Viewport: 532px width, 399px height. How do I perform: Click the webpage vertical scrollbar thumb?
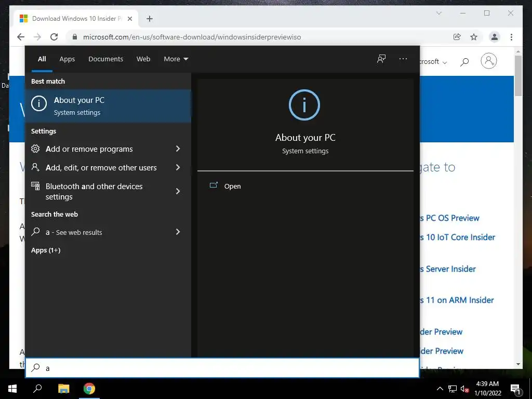point(518,76)
